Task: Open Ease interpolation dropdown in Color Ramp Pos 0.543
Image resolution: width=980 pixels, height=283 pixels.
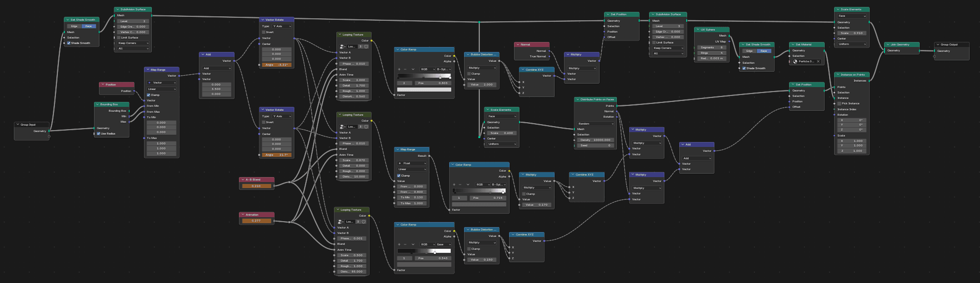Action: pos(444,244)
